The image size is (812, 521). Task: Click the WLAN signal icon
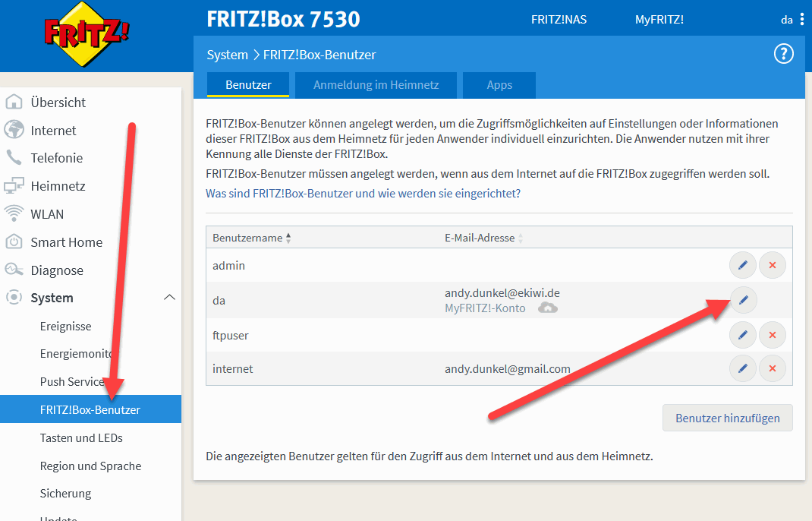(14, 213)
